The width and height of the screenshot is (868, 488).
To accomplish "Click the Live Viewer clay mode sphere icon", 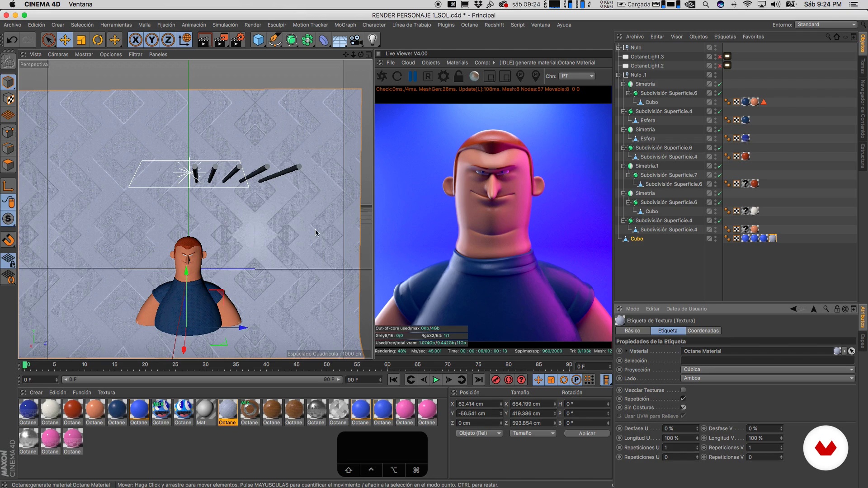I will pos(474,76).
